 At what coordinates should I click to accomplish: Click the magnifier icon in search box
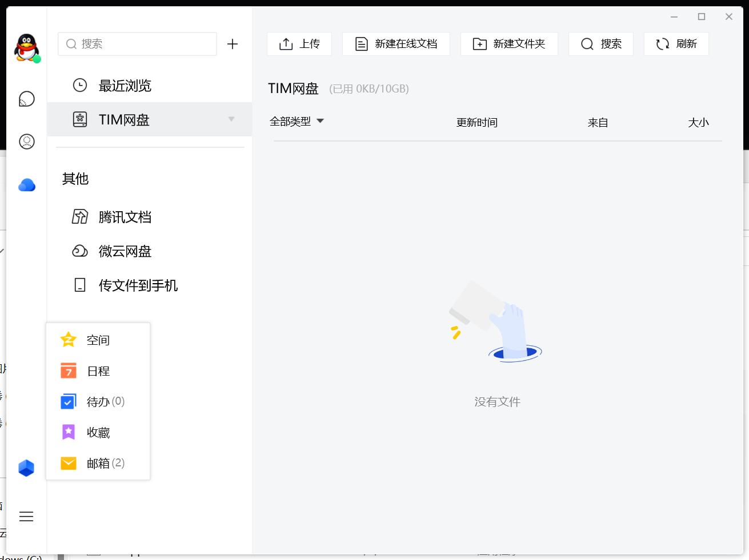[x=71, y=44]
